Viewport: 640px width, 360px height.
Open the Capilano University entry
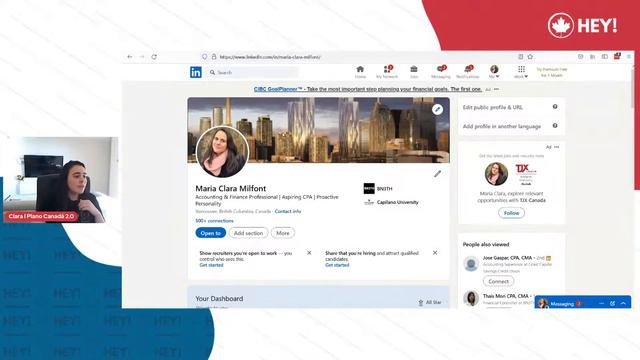tap(391, 202)
